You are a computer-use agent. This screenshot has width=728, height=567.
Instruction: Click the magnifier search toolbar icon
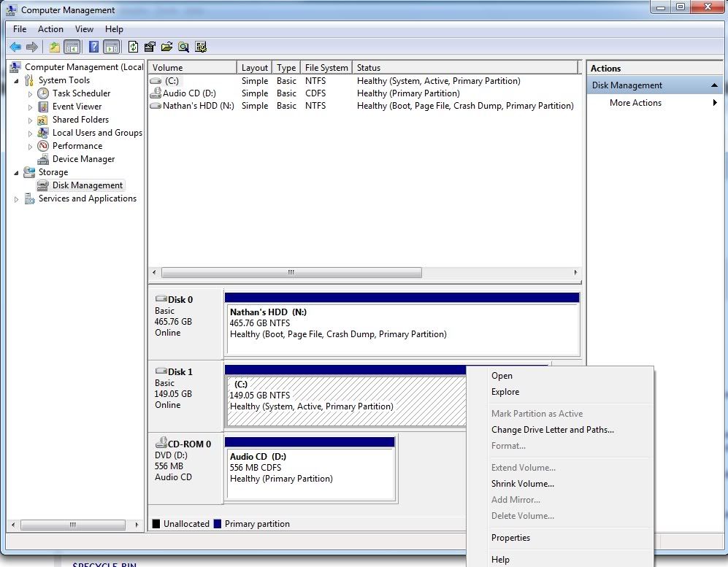(183, 47)
